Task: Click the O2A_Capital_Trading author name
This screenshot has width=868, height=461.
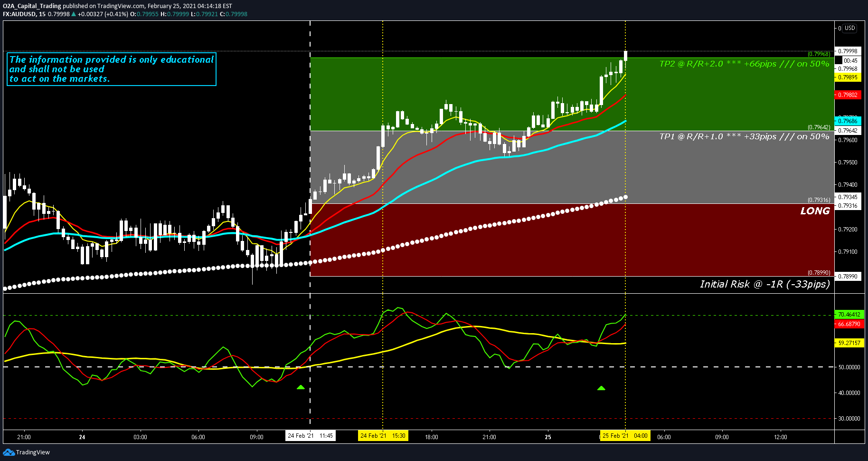Action: tap(32, 6)
